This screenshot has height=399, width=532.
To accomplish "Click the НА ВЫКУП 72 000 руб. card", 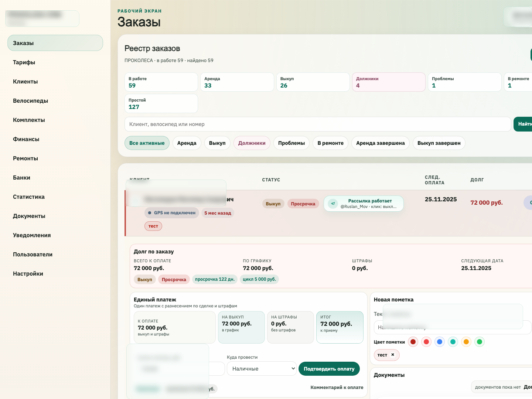I will [241, 327].
